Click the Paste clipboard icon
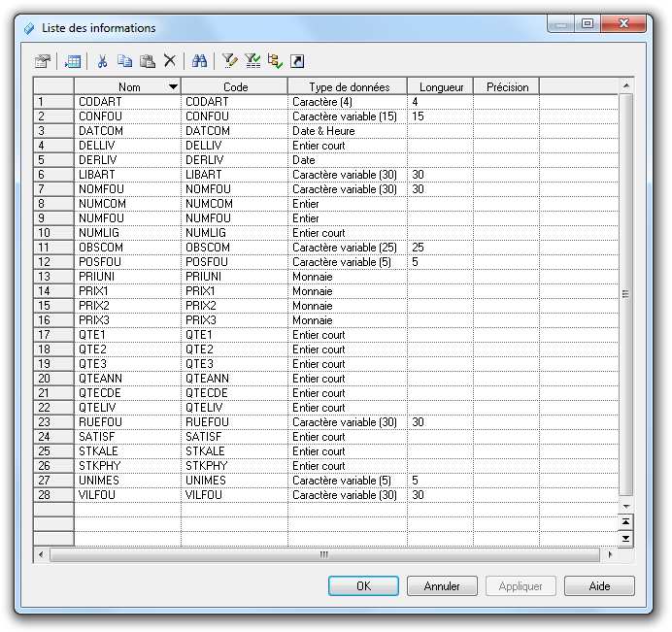Image resolution: width=672 pixels, height=632 pixels. pos(147,61)
